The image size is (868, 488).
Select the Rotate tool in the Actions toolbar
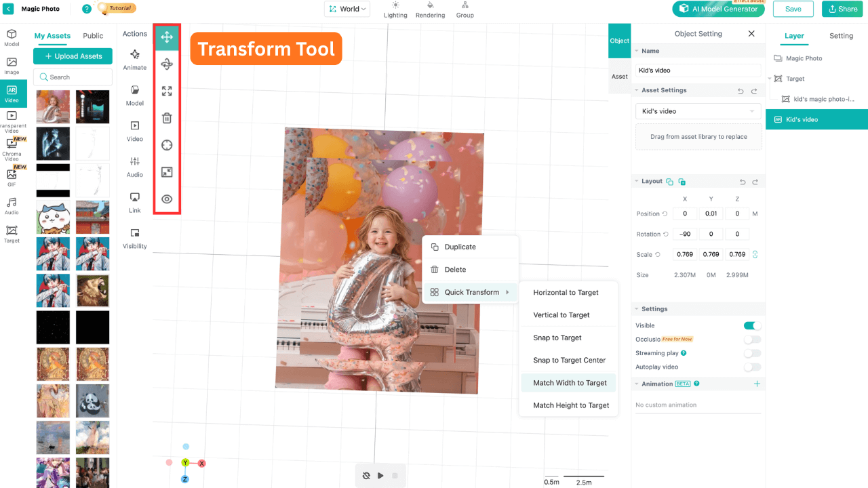pyautogui.click(x=167, y=64)
